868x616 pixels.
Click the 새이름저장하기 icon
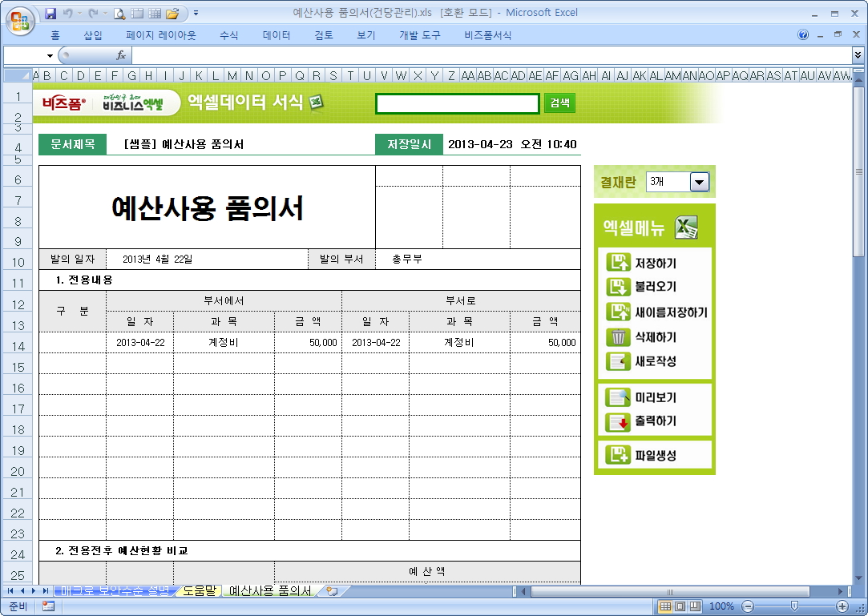[618, 311]
